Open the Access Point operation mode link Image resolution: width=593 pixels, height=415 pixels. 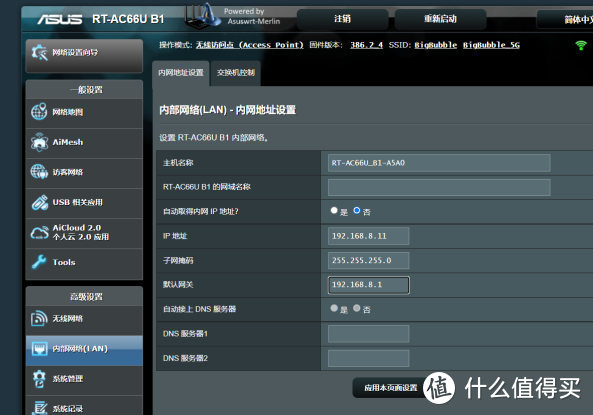click(x=250, y=45)
